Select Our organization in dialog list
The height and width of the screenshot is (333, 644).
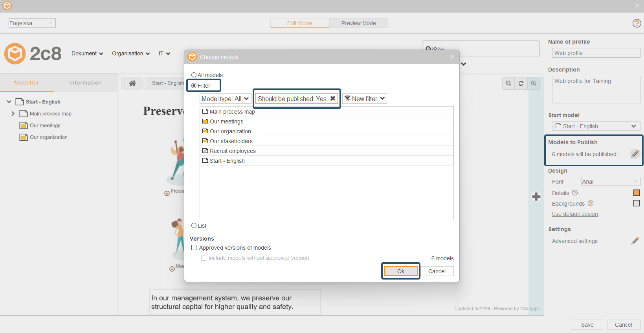327,131
